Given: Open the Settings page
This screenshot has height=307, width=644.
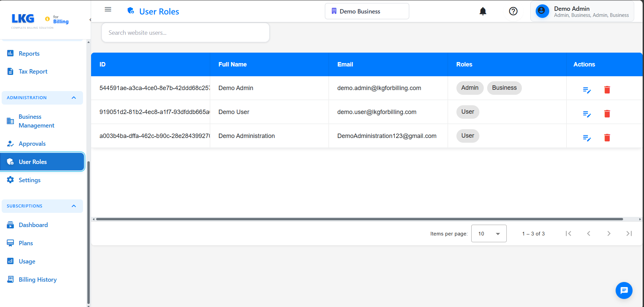Looking at the screenshot, I should (x=29, y=180).
